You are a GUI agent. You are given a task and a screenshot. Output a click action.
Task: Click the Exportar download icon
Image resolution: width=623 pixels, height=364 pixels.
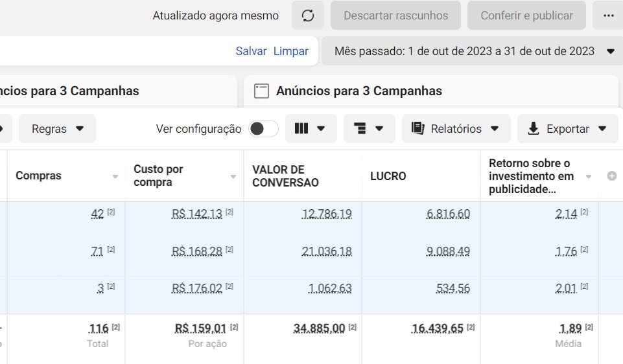tap(534, 129)
